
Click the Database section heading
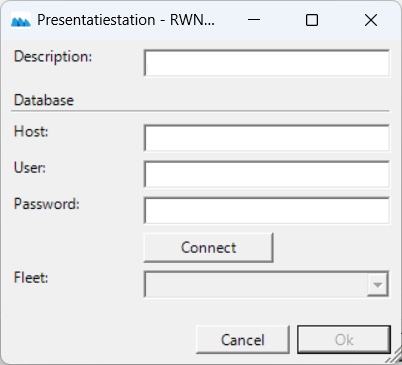(x=44, y=100)
